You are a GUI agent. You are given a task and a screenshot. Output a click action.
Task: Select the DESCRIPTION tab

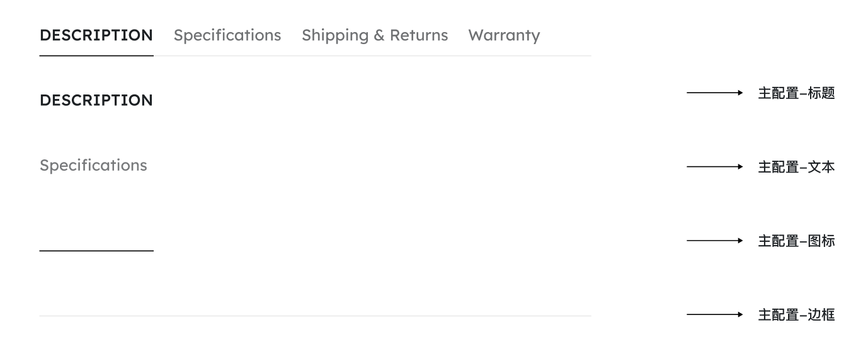[x=96, y=35]
